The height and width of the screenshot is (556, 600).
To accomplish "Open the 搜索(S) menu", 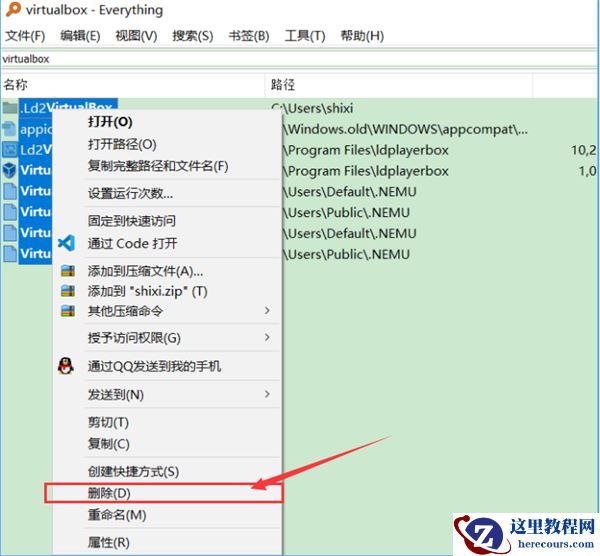I will pos(192,36).
